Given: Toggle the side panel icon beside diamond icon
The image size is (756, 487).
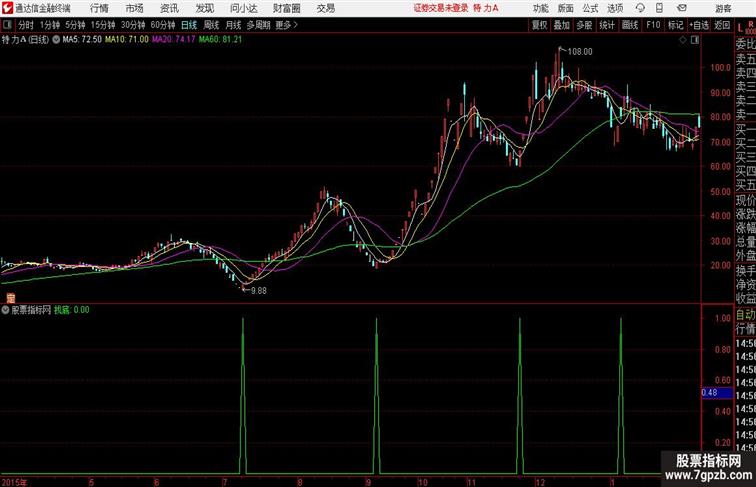Looking at the screenshot, I should click(x=695, y=40).
